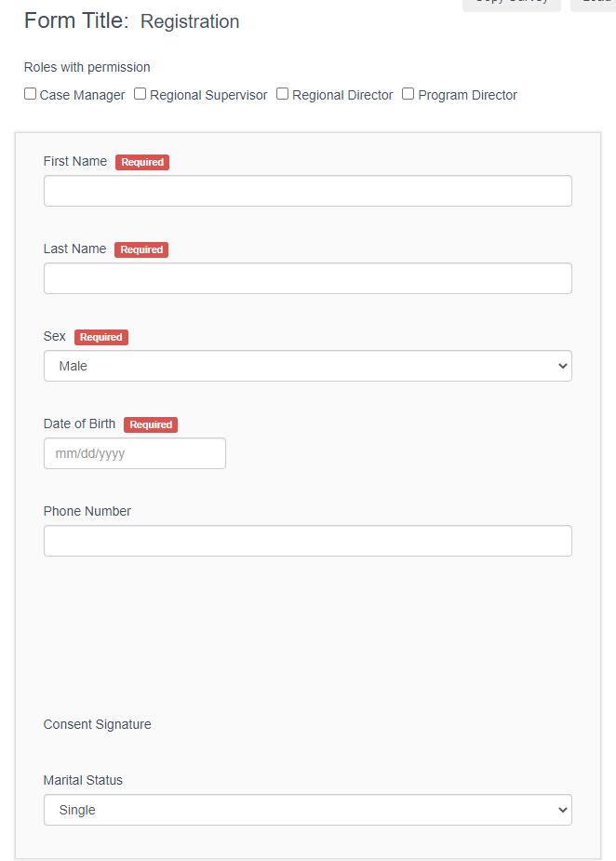616x861 pixels.
Task: Click the Registration form title text
Action: pos(190,21)
